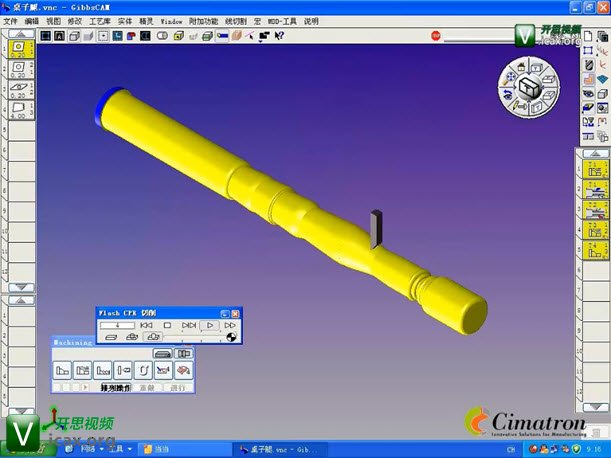Click the first dark square icon in the top toolbar

pos(46,36)
